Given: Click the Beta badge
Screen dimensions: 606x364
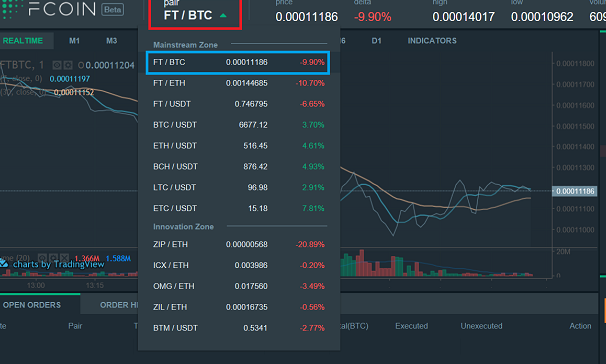Looking at the screenshot, I should coord(113,9).
